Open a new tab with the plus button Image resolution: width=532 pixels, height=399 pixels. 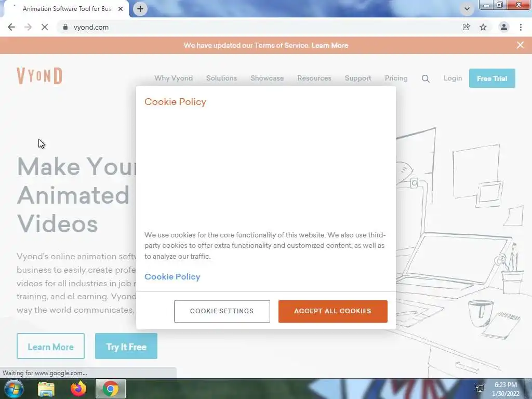point(140,9)
